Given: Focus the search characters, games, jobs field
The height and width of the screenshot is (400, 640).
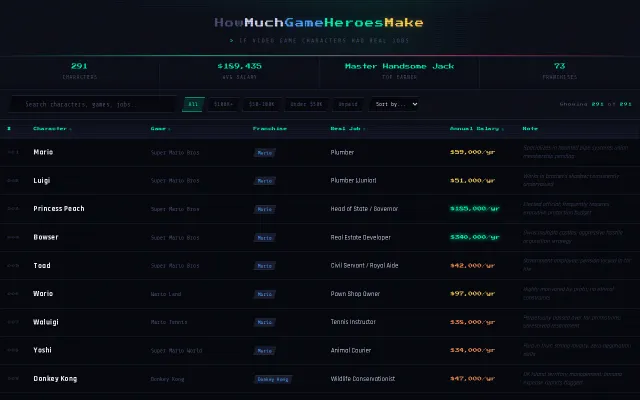Looking at the screenshot, I should pyautogui.click(x=93, y=104).
